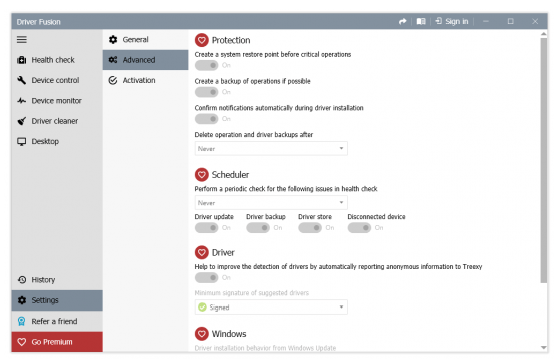Open Device monitor section
556x361 pixels.
(57, 101)
